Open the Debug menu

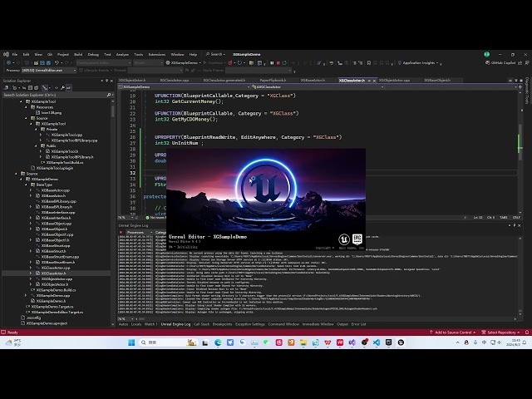[x=93, y=54]
